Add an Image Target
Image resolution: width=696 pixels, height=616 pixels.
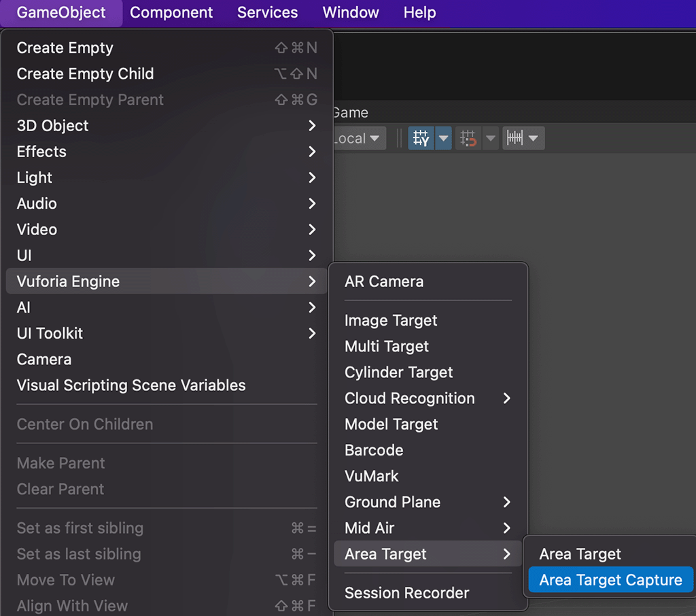(x=428, y=320)
